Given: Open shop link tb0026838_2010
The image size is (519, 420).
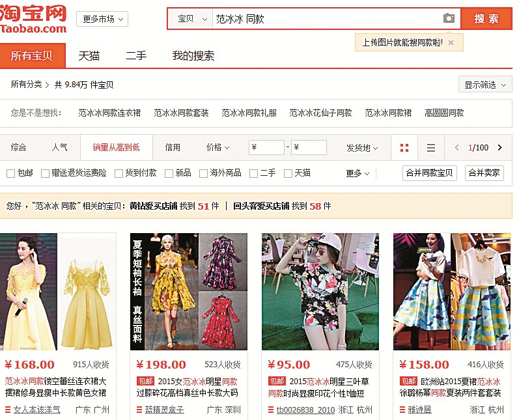Looking at the screenshot, I should click(306, 410).
